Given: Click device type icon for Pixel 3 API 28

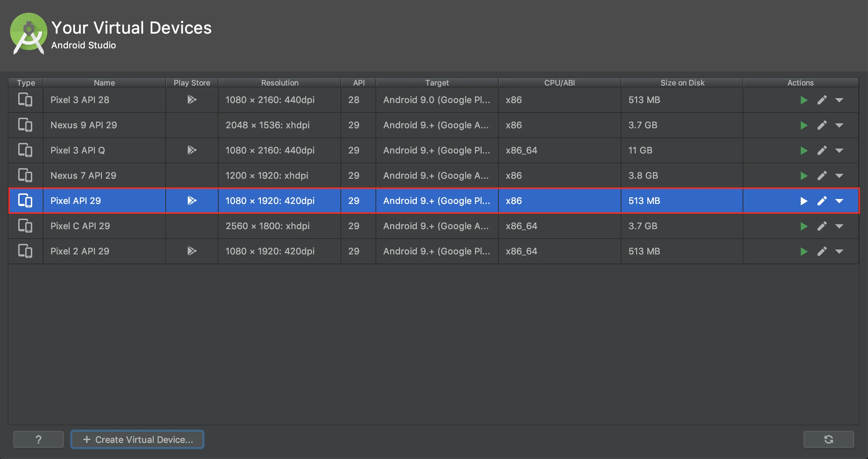Looking at the screenshot, I should 25,100.
